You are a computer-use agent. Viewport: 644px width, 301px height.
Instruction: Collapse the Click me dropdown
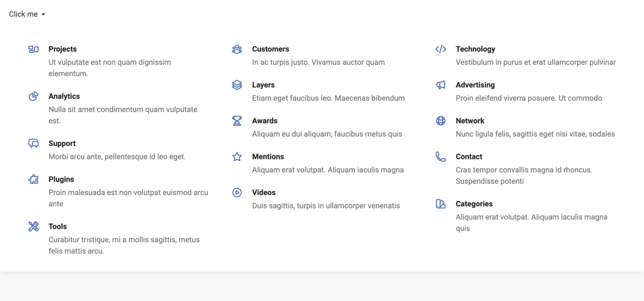[x=27, y=14]
